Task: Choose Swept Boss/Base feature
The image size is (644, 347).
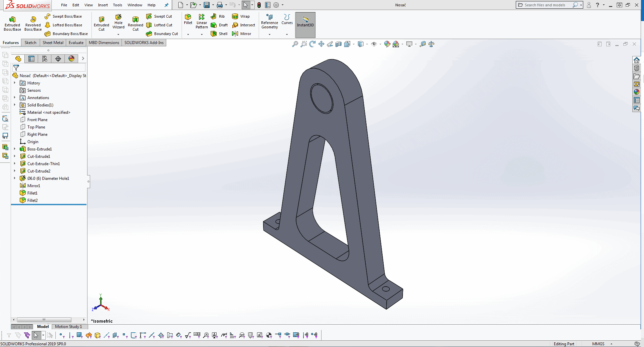Action: (63, 16)
